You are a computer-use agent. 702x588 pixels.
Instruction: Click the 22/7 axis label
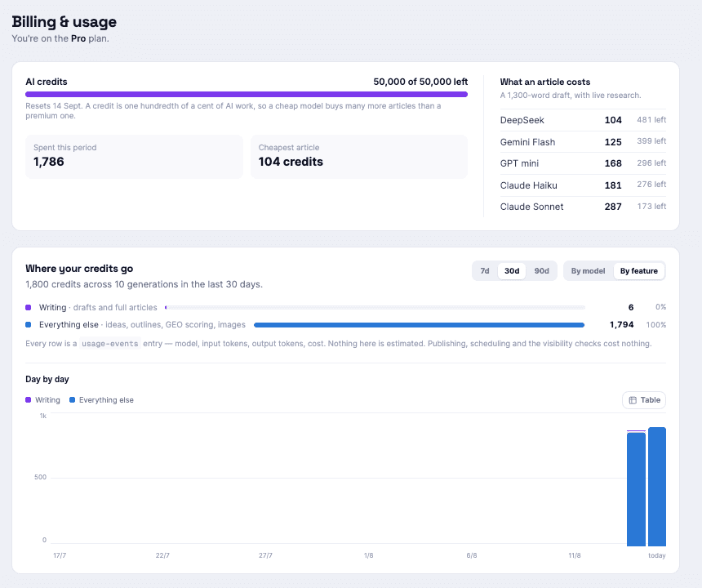(162, 555)
